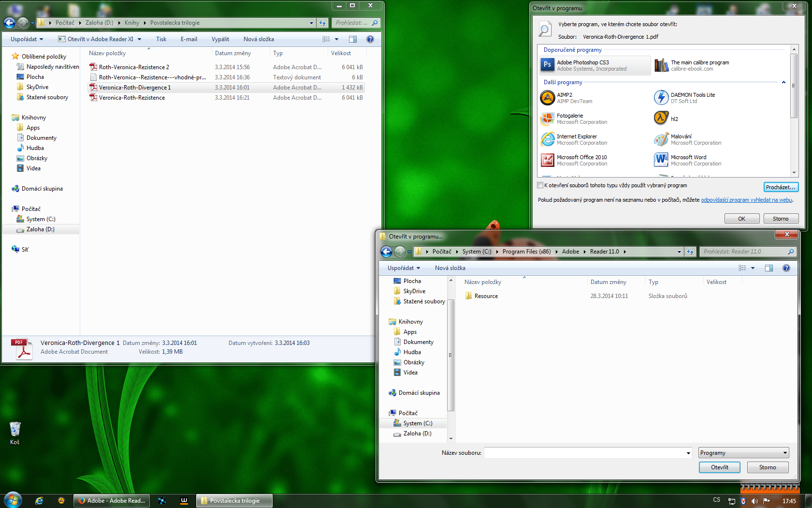Switch to Adobe Reader taskbar button

112,501
